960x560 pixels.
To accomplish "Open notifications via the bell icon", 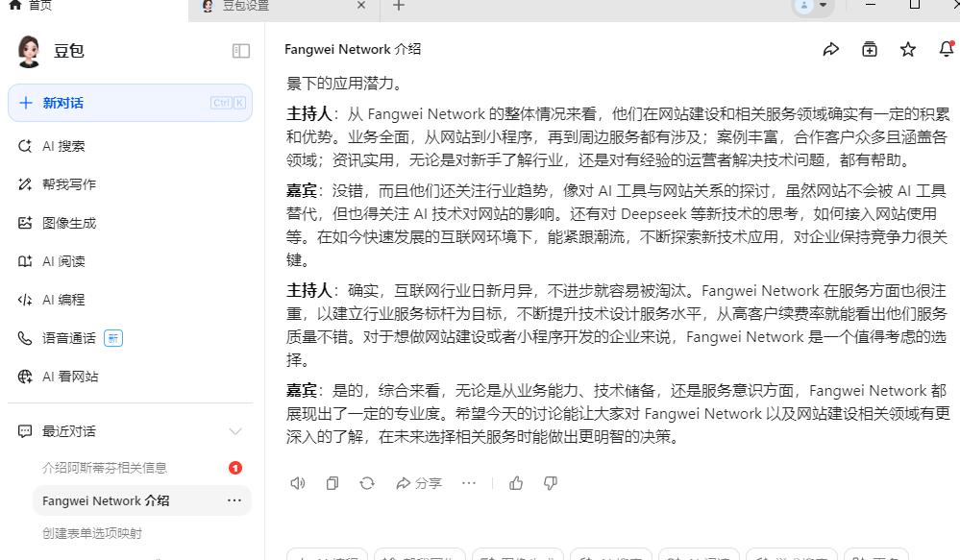I will coord(946,49).
